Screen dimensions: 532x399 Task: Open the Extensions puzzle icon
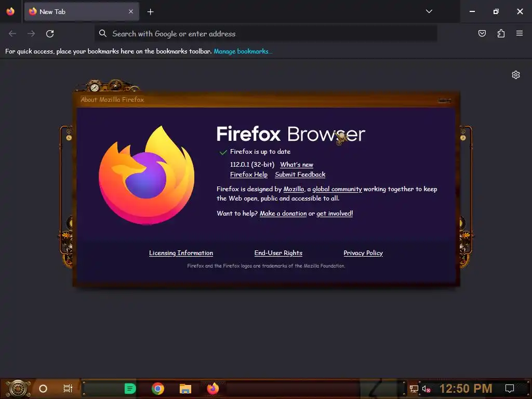501,33
